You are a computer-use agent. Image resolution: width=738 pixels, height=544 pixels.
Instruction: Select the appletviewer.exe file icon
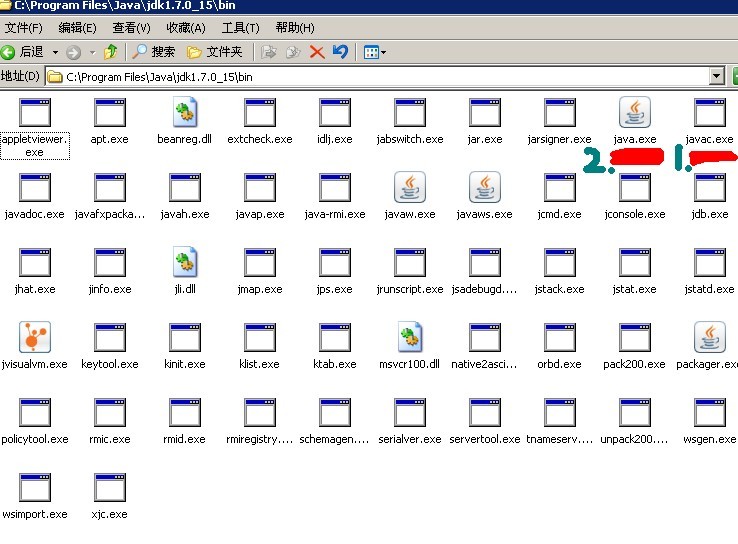(x=34, y=112)
